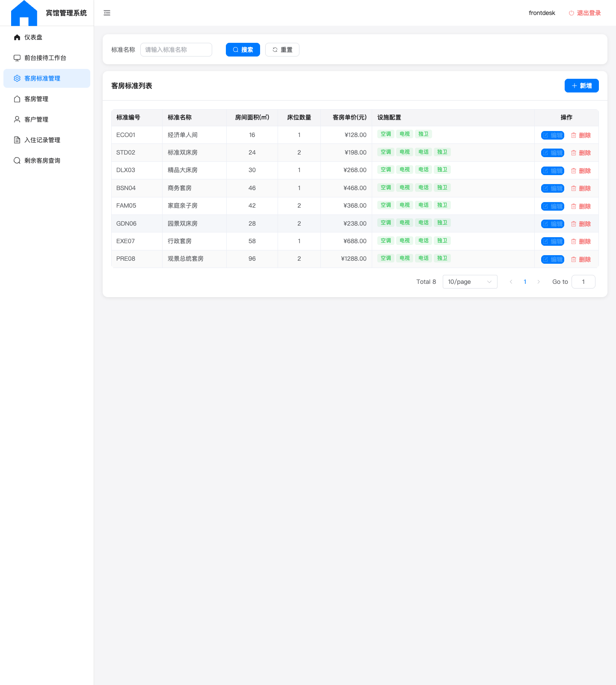This screenshot has height=685, width=616.
Task: Click the 电话 tag in STD02 row
Action: point(423,152)
